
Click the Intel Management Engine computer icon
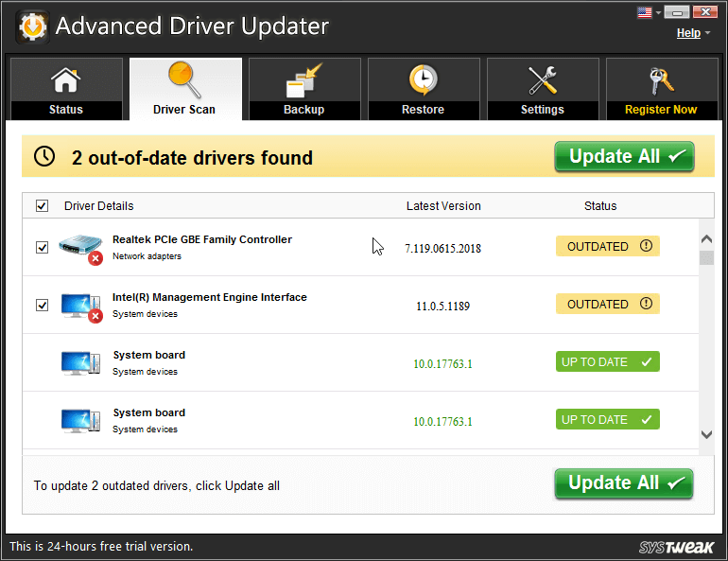pos(81,307)
